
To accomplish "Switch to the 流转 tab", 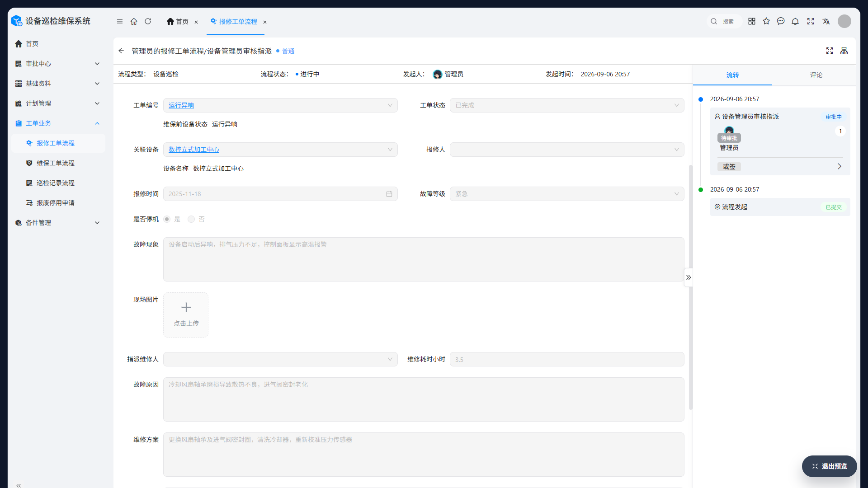I will [x=732, y=75].
